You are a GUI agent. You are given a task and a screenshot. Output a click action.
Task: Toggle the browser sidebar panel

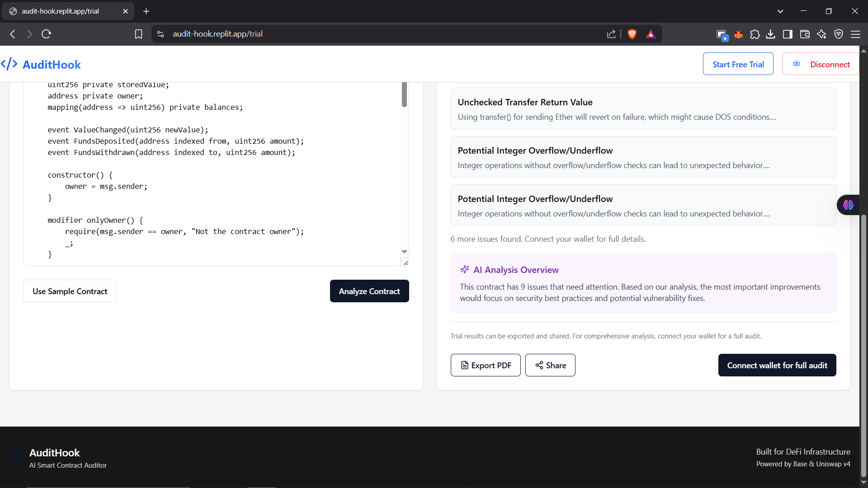click(x=788, y=34)
